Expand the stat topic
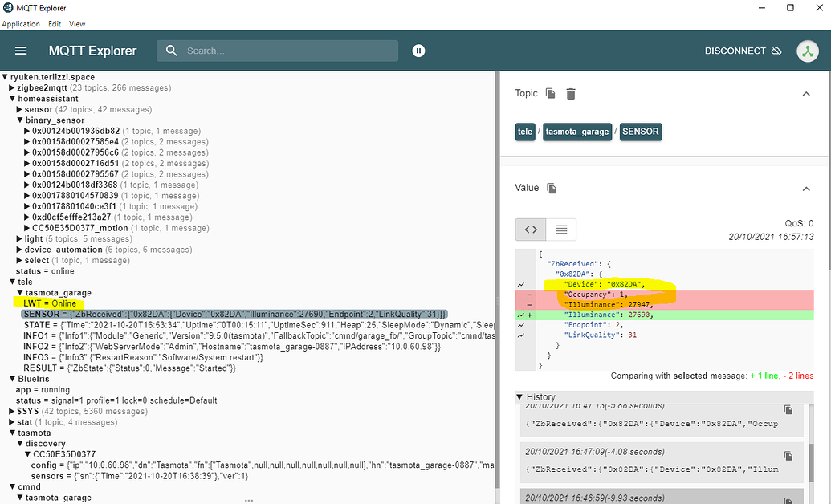Image resolution: width=831 pixels, height=504 pixels. (x=12, y=422)
